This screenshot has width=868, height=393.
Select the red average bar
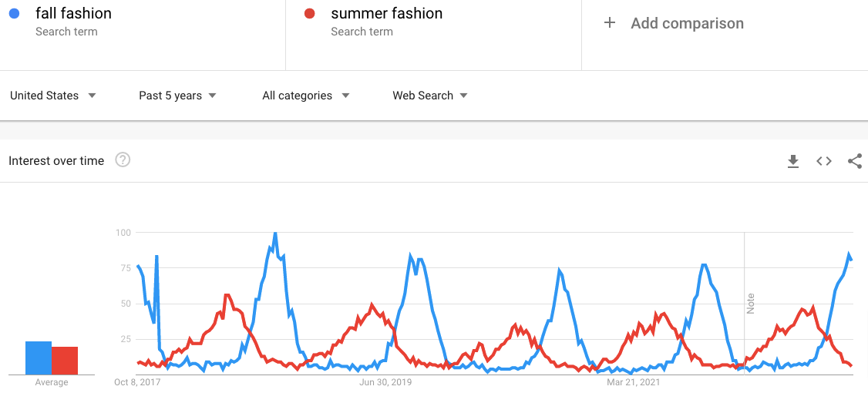(65, 361)
